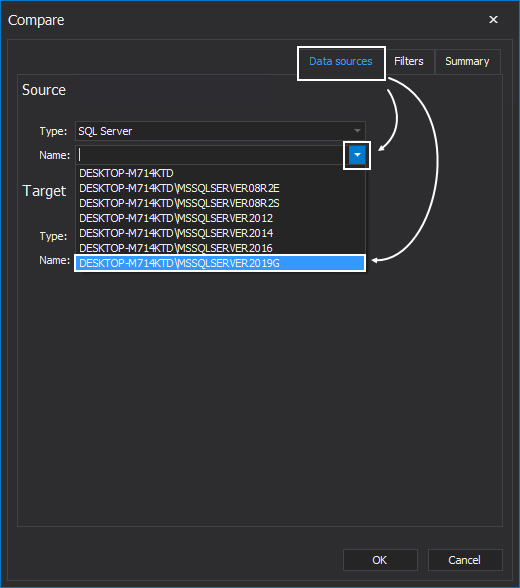
Task: Choose DESKTOP-M714KTD\MSSQLSERVER08R2S entry
Action: tap(220, 203)
